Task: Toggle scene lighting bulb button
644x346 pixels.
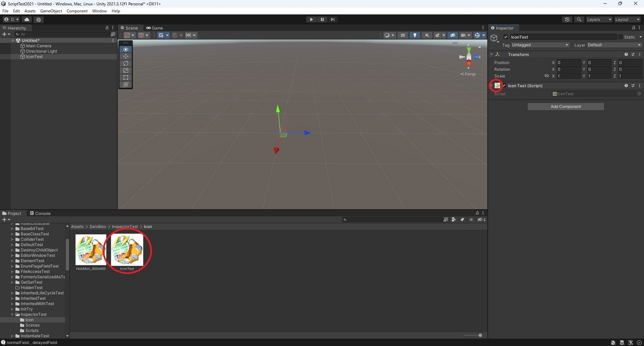Action: [415, 35]
